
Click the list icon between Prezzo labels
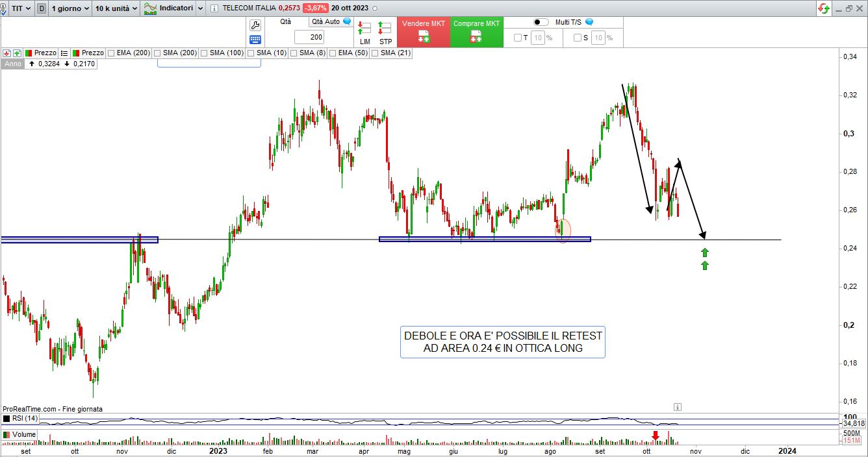(x=65, y=53)
